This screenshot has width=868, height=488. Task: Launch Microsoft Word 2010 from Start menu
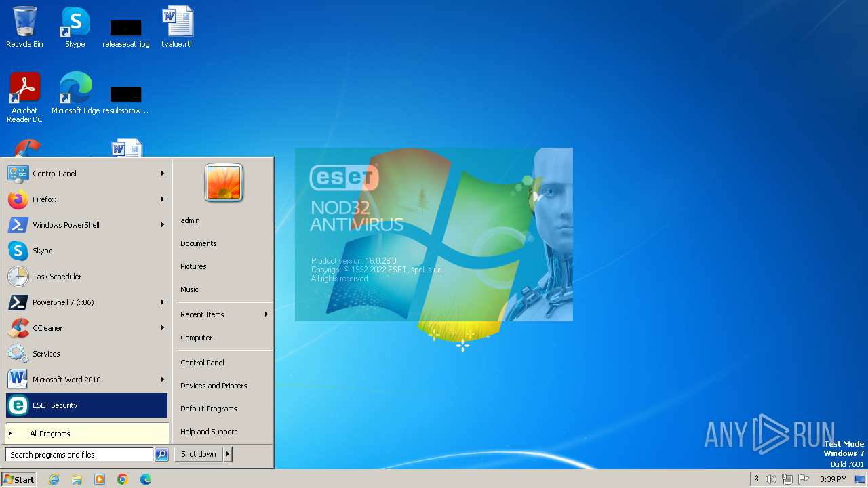pyautogui.click(x=87, y=380)
